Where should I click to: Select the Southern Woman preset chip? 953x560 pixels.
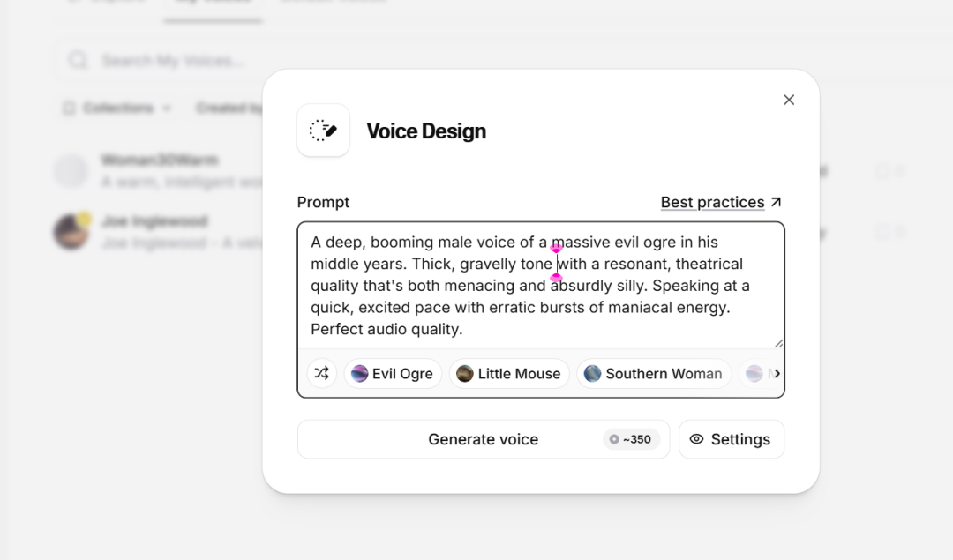pos(653,374)
